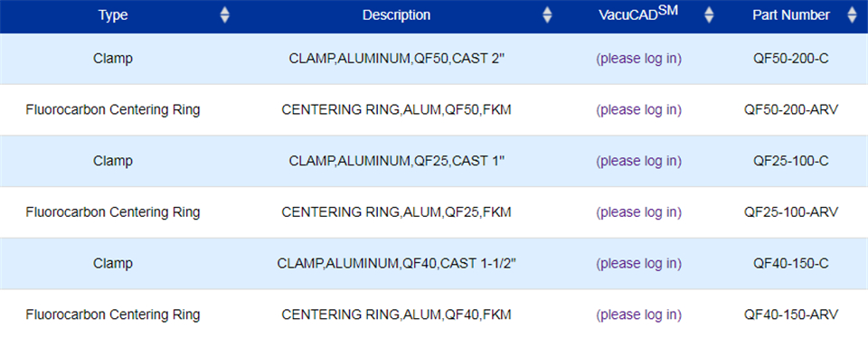Click the Description column header text
Viewport: 868px width, 338px height.
[x=396, y=15]
